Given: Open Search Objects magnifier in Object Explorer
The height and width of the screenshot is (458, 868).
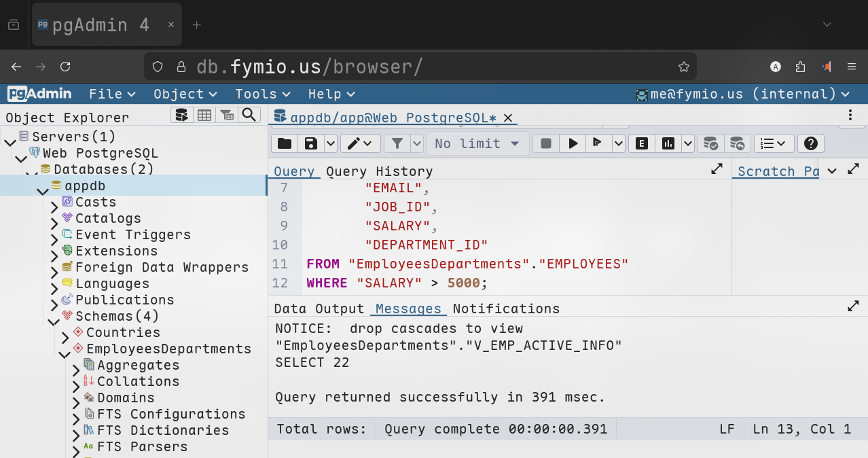Looking at the screenshot, I should [249, 115].
